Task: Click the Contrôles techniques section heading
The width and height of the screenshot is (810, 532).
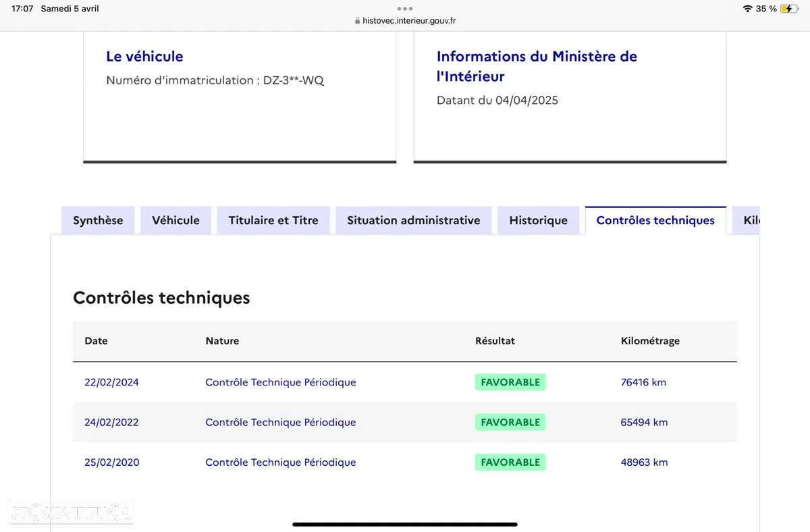Action: coord(161,298)
